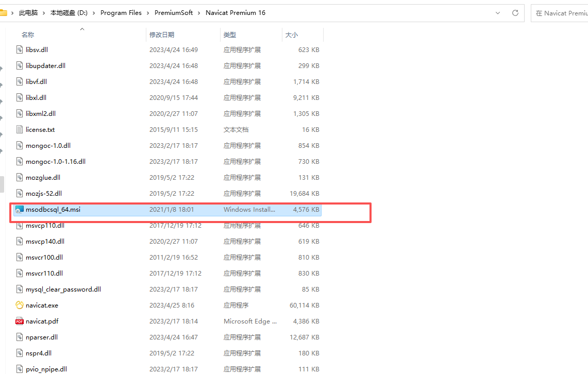588x374 pixels.
Task: Click the nspr4.dll file icon
Action: [x=20, y=353]
